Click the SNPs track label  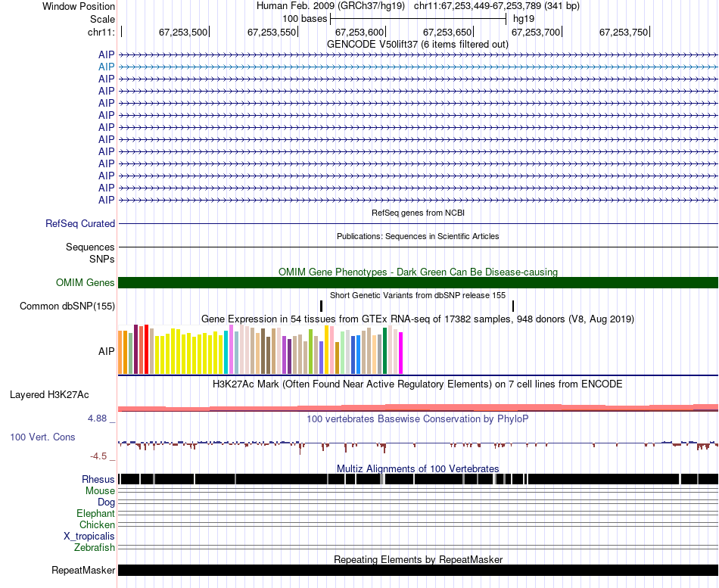(102, 259)
